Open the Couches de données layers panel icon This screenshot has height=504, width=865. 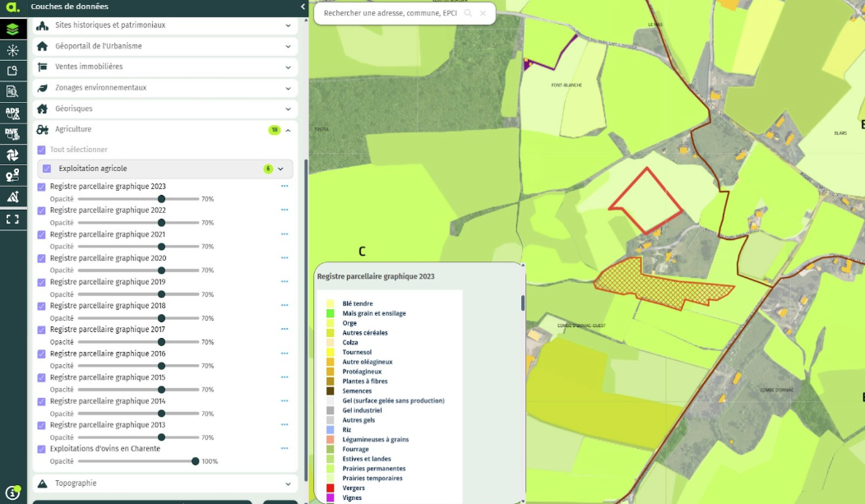pyautogui.click(x=12, y=28)
